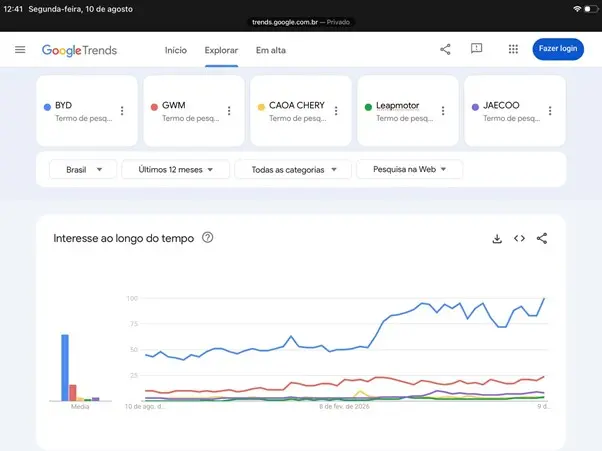The image size is (602, 451).
Task: Go to the Início tab
Action: [176, 50]
